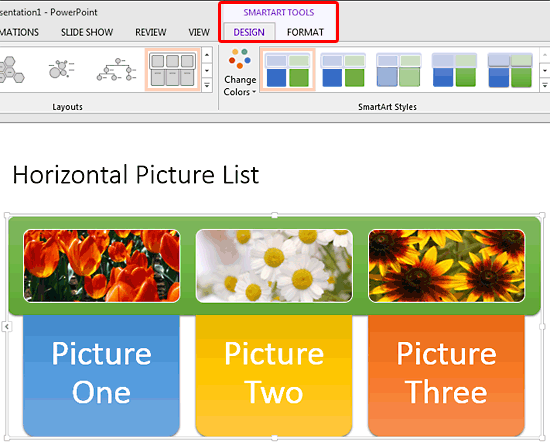Screen dimensions: 550x445
Task: Select the white daisies picture
Action: tap(274, 266)
